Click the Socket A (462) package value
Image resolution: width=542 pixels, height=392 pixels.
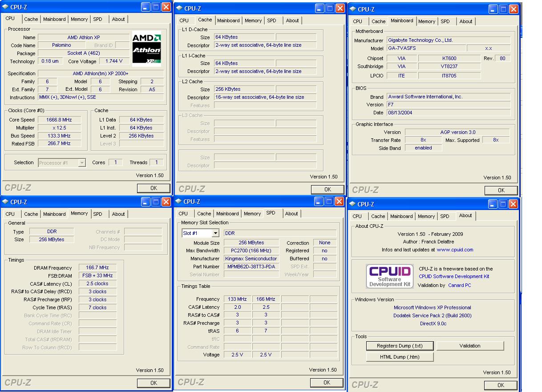point(84,53)
